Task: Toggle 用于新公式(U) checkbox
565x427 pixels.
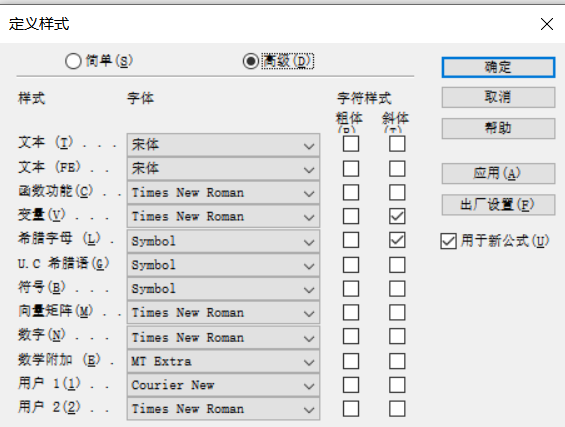Action: pos(448,241)
